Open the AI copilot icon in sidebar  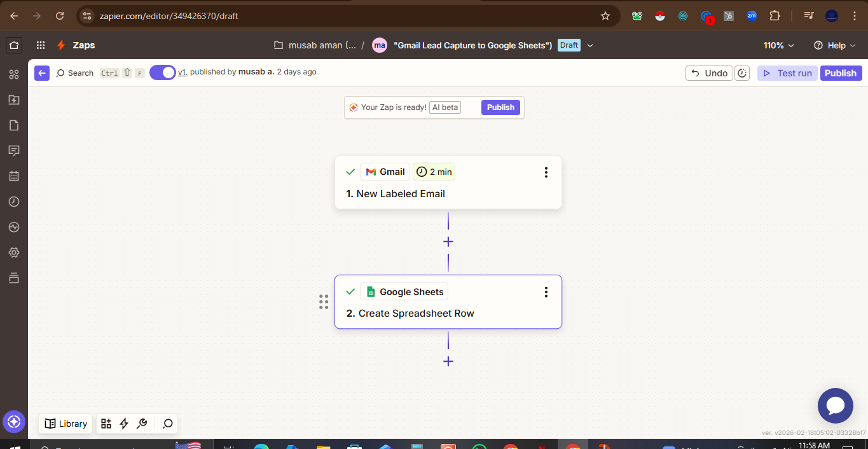[14, 421]
